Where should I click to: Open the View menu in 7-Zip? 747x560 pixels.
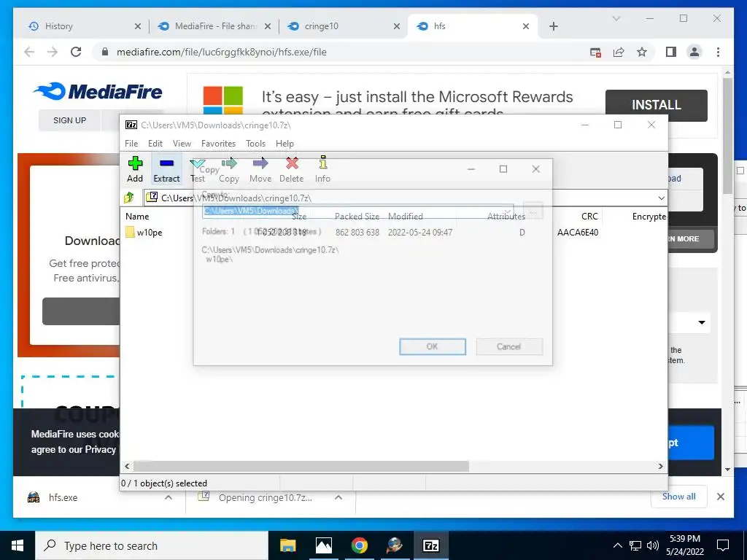pyautogui.click(x=182, y=144)
